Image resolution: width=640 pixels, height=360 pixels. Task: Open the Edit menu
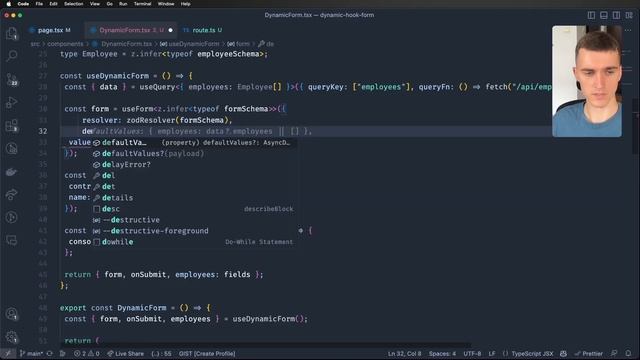click(x=53, y=4)
